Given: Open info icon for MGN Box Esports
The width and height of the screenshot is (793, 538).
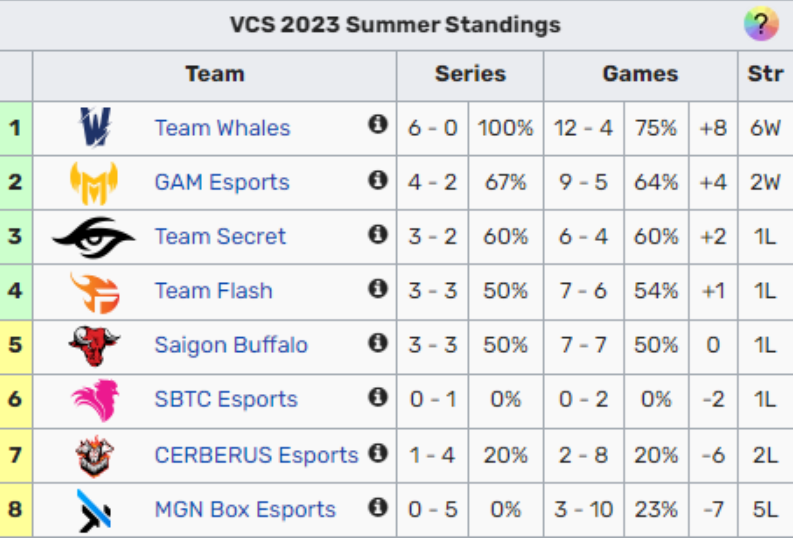Looking at the screenshot, I should [x=378, y=507].
